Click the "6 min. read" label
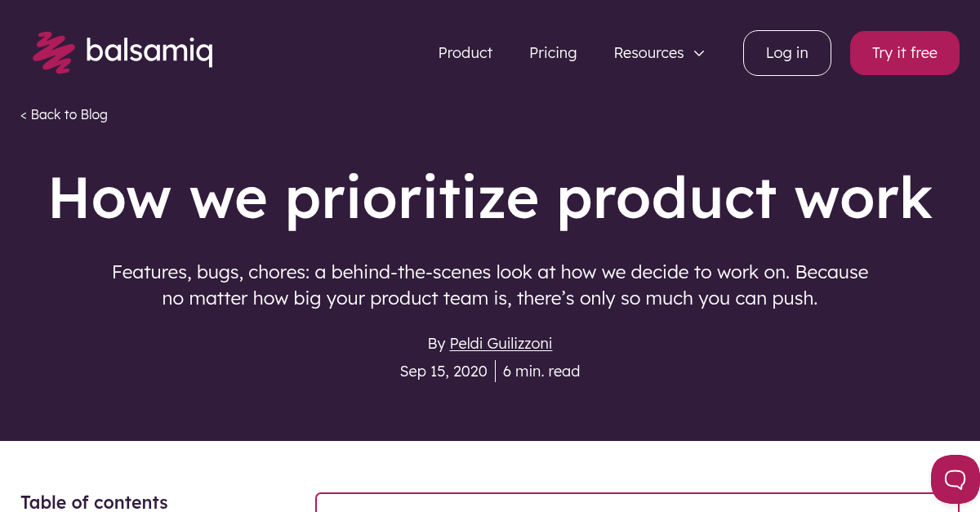Screen dimensions: 980x512 pos(541,371)
